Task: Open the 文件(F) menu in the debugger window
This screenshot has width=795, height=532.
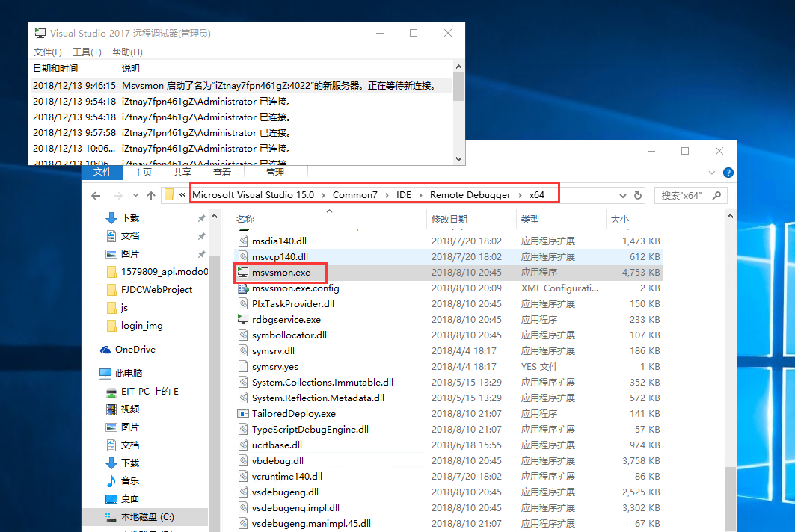Action: pyautogui.click(x=47, y=52)
